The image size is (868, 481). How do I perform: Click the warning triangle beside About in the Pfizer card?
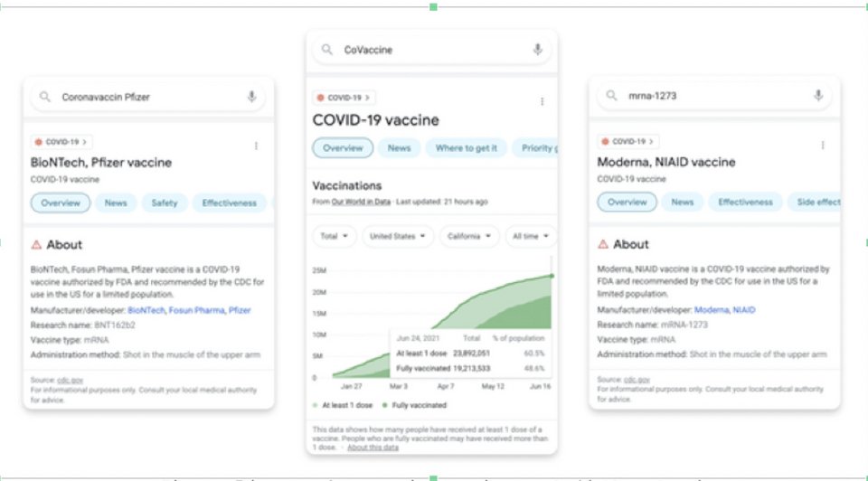(x=36, y=244)
